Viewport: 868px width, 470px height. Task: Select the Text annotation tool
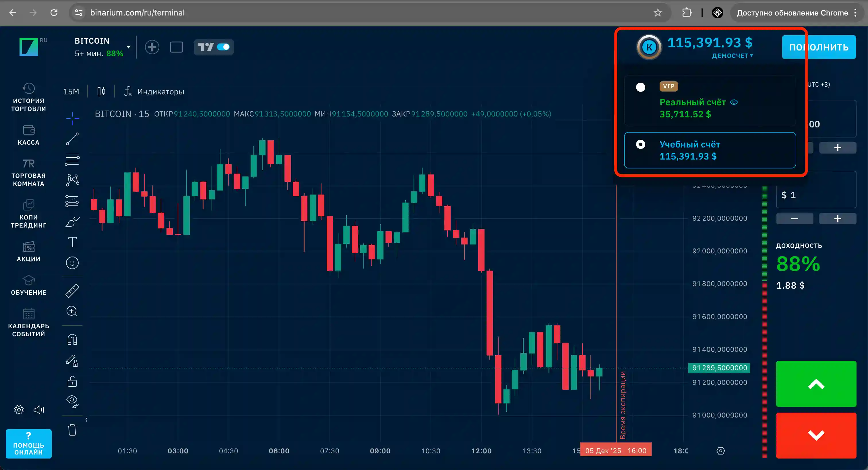(x=72, y=242)
